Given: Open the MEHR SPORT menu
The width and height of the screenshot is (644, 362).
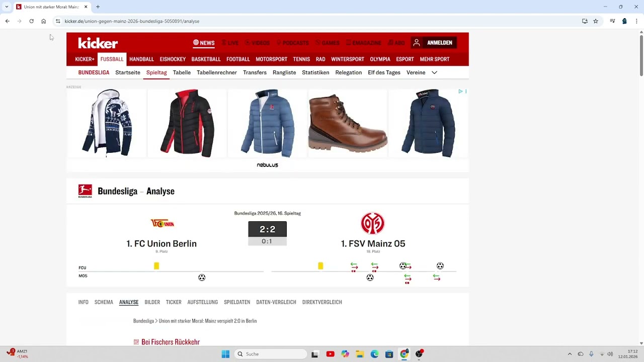Looking at the screenshot, I should pyautogui.click(x=435, y=59).
